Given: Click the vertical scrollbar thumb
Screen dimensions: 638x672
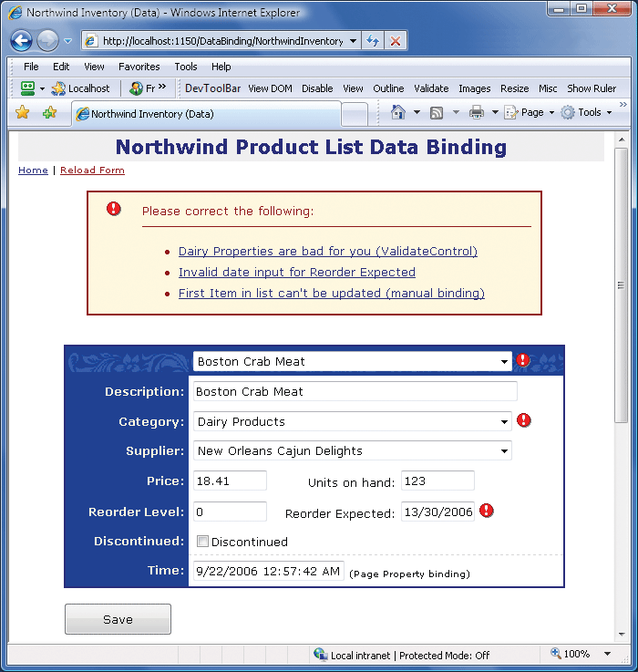Looking at the screenshot, I should (621, 285).
